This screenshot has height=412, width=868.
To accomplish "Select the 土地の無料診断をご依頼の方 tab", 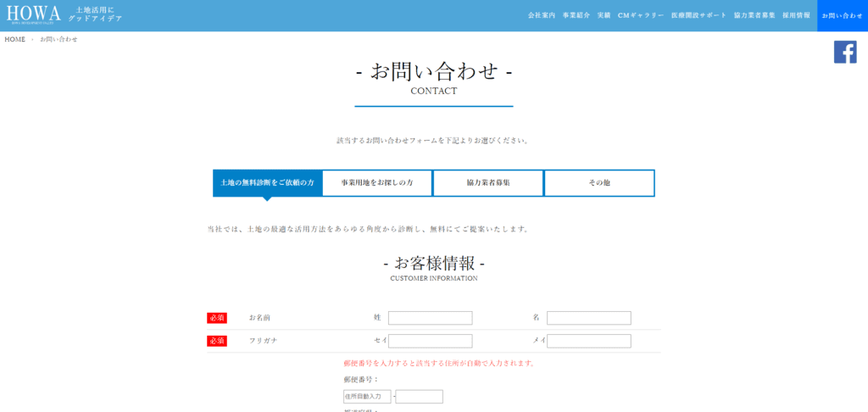I will click(x=267, y=183).
